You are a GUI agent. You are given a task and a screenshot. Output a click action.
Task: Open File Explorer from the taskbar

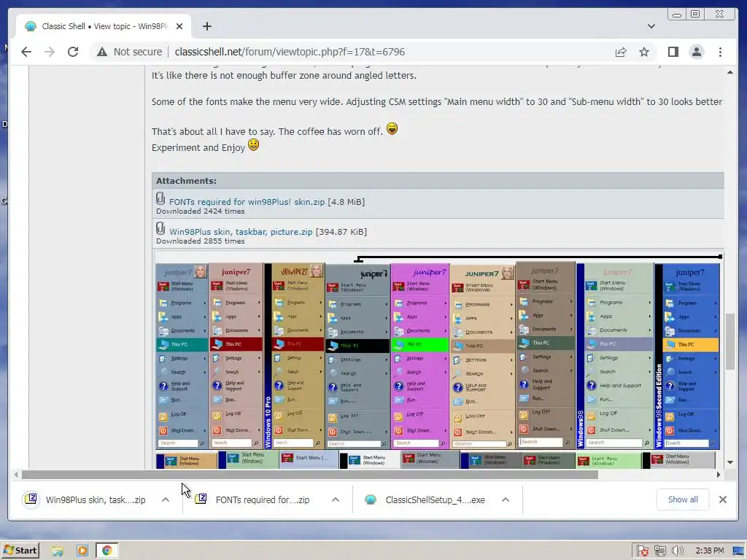pyautogui.click(x=58, y=551)
